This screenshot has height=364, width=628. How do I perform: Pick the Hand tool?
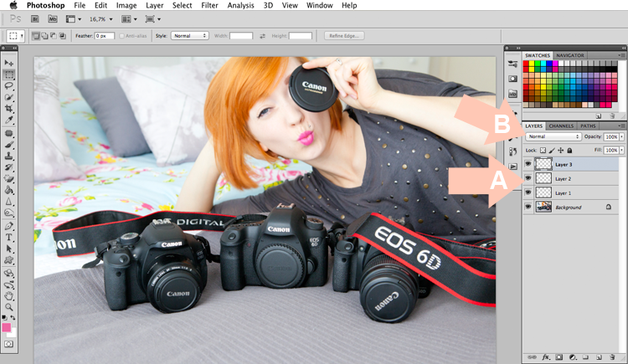[9, 296]
